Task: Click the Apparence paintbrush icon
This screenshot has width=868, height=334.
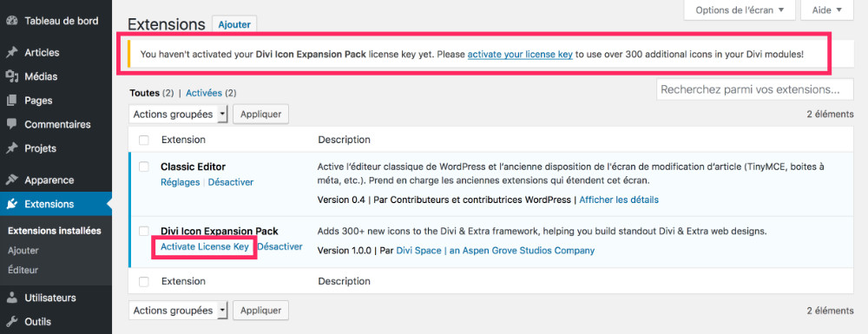Action: (11, 180)
